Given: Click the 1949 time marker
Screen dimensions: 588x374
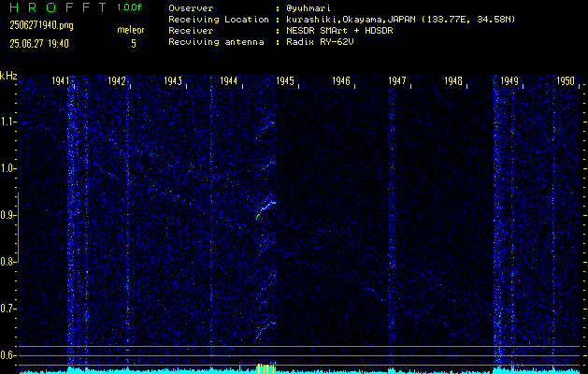Looking at the screenshot, I should click(x=509, y=81).
